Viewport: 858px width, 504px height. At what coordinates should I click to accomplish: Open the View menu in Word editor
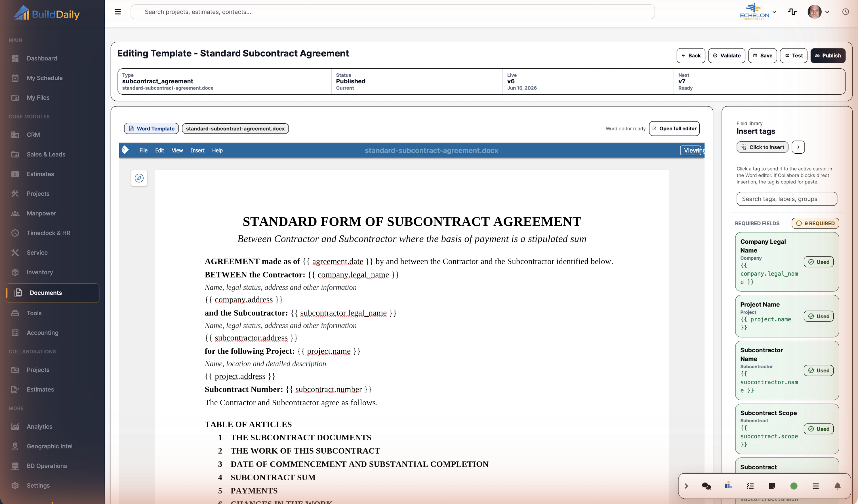click(177, 150)
